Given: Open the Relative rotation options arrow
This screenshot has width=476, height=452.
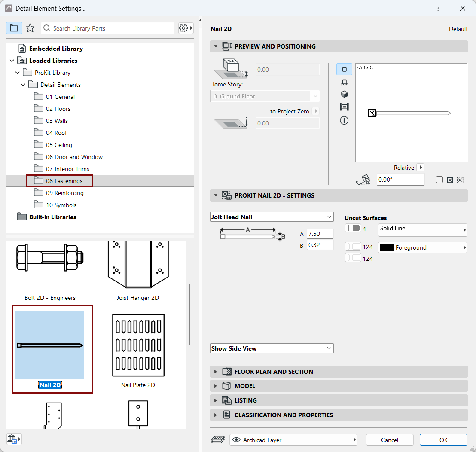Looking at the screenshot, I should pos(421,167).
